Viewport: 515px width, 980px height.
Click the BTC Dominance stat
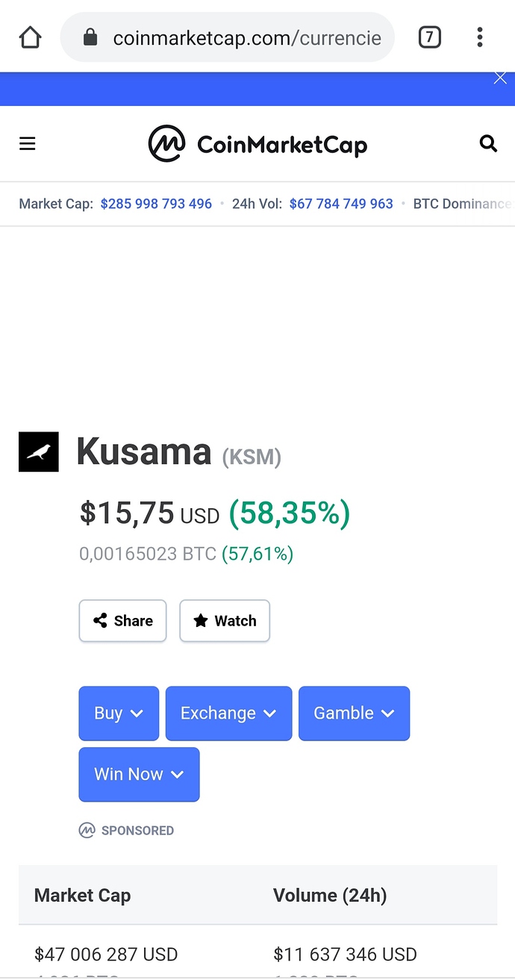coord(463,204)
